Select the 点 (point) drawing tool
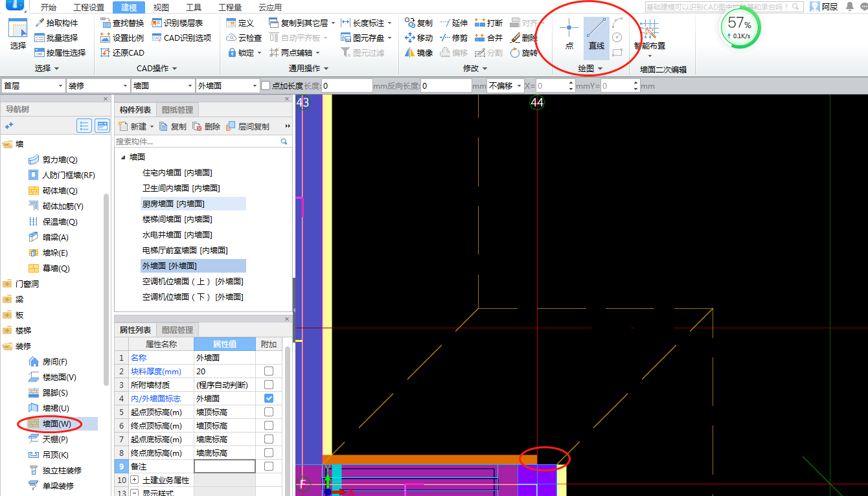Screen dimensions: 868x496 click(x=569, y=35)
